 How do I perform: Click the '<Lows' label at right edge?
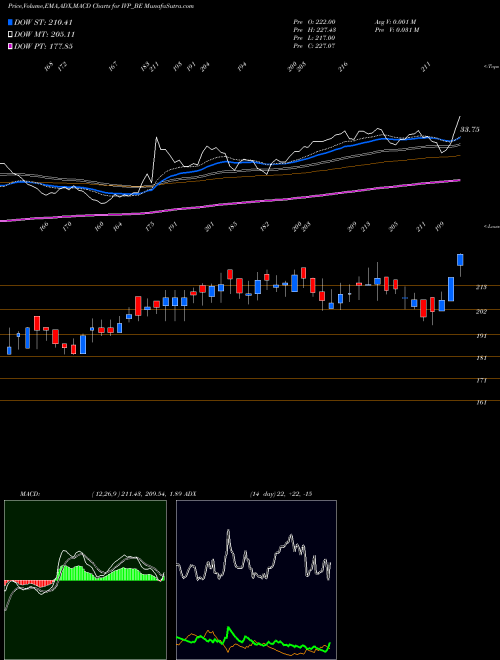click(491, 226)
